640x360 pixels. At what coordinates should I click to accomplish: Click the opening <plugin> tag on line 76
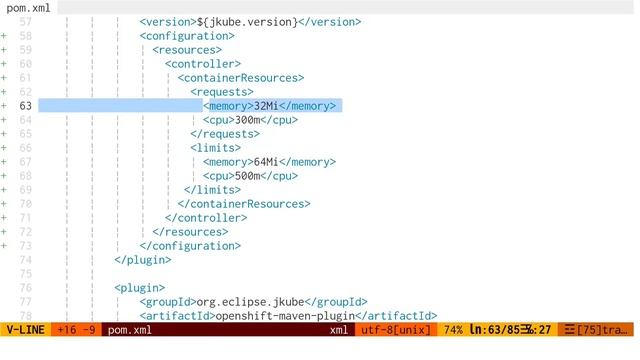pyautogui.click(x=140, y=288)
